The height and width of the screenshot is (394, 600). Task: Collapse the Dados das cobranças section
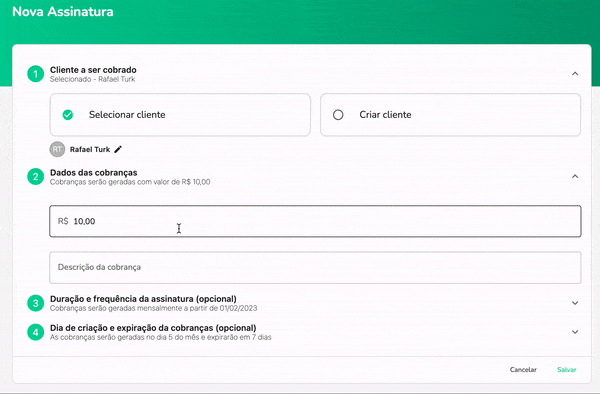click(x=575, y=176)
